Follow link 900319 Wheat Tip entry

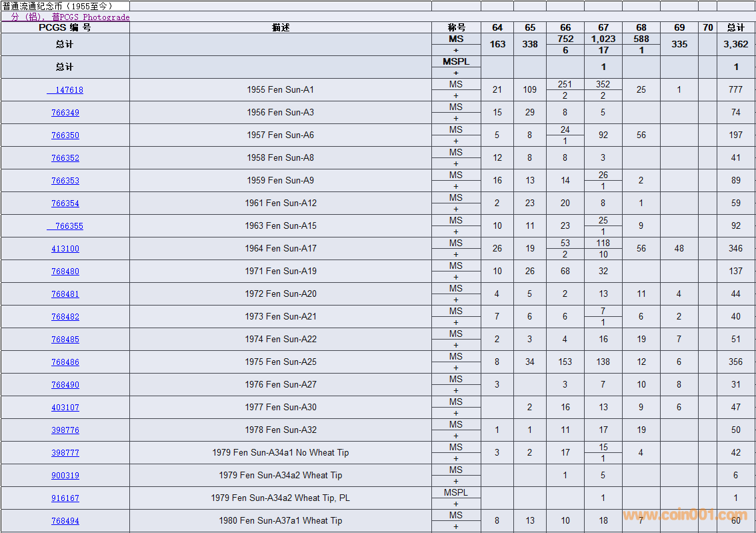65,476
